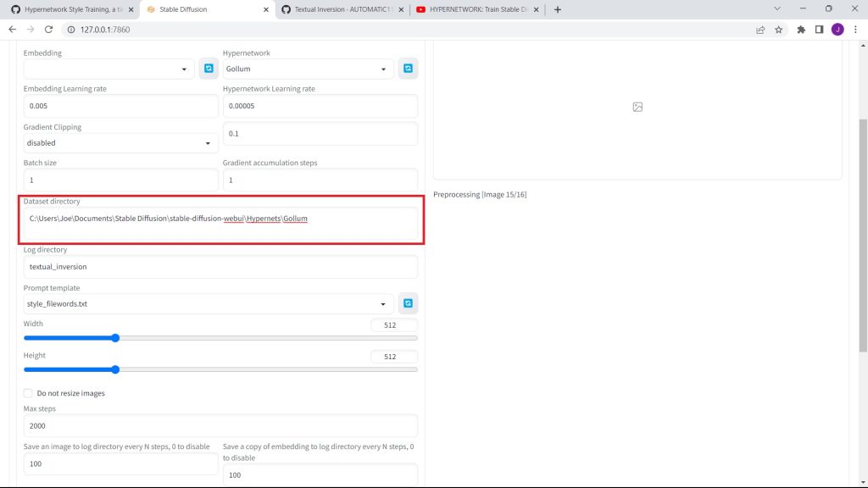
Task: Click the browser reload button
Action: 48,29
